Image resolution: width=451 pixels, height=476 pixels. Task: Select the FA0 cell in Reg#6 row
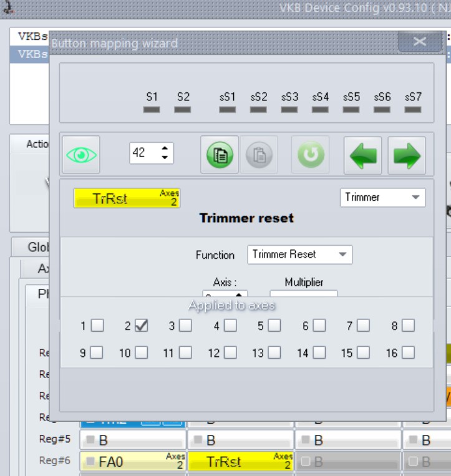133,462
